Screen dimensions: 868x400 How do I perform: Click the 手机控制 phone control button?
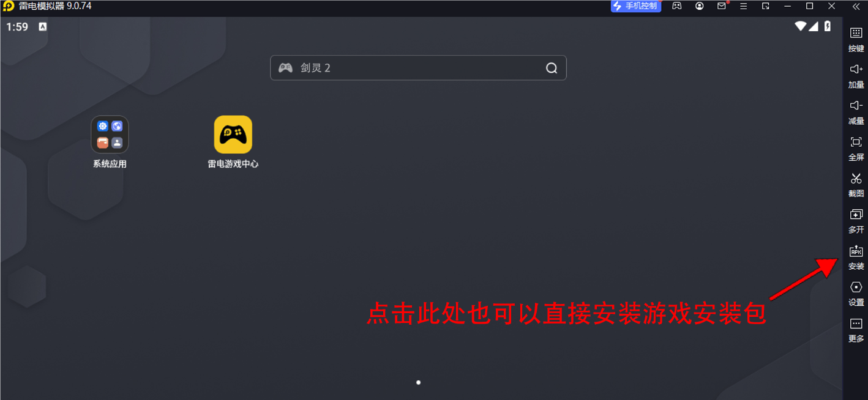[x=636, y=6]
